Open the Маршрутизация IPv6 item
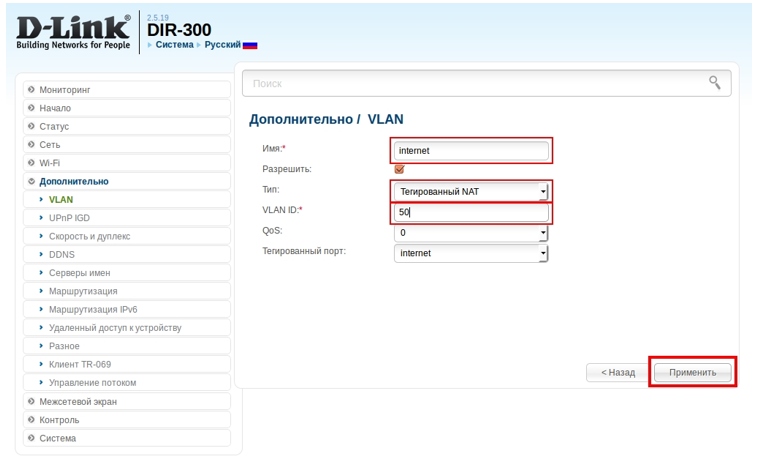Viewport: 758px width, 461px height. click(x=93, y=310)
